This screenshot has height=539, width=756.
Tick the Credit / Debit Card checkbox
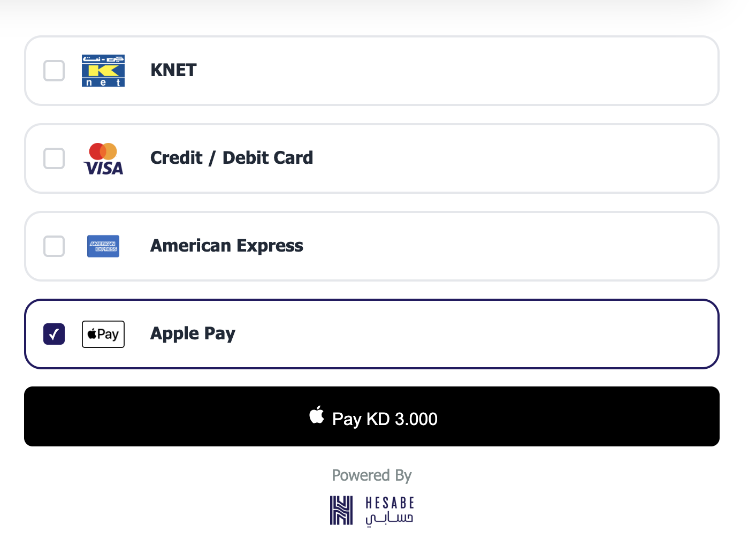[54, 158]
